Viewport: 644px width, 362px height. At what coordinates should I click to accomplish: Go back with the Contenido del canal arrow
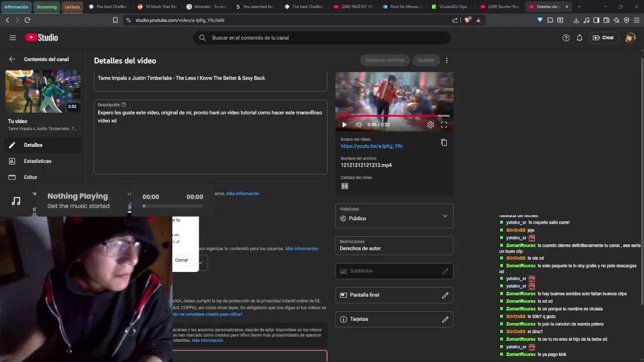12,59
